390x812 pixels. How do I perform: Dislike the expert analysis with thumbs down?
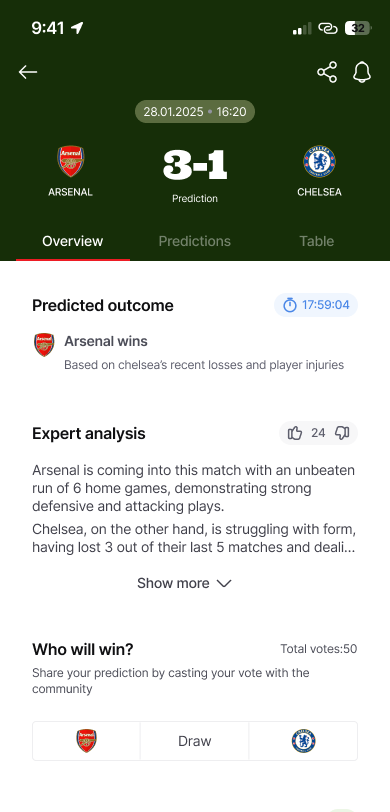[342, 433]
